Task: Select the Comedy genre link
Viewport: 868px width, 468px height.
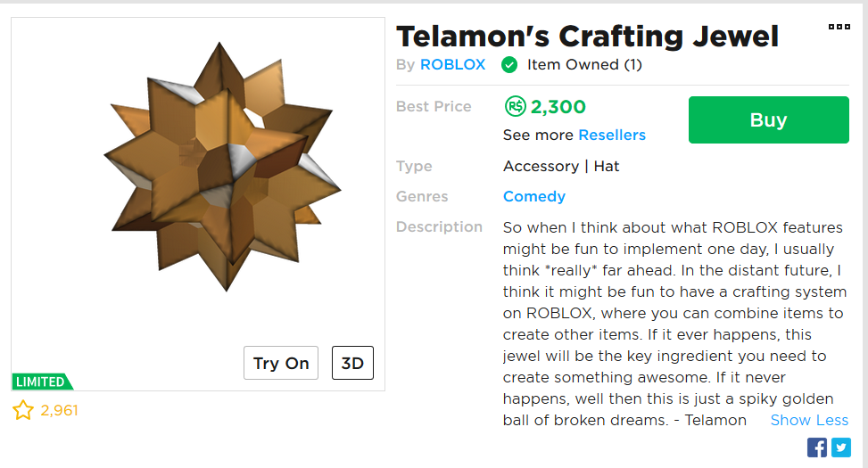Action: tap(533, 196)
